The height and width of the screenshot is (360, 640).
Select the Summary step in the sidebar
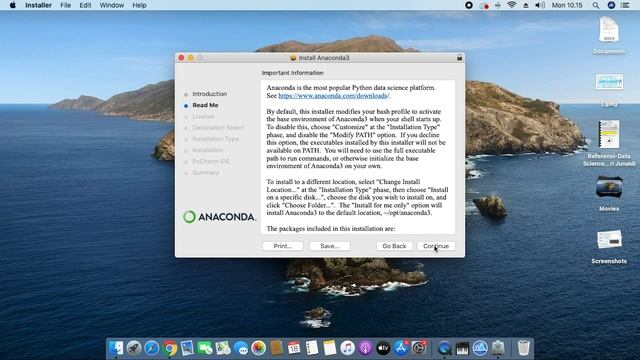(206, 173)
